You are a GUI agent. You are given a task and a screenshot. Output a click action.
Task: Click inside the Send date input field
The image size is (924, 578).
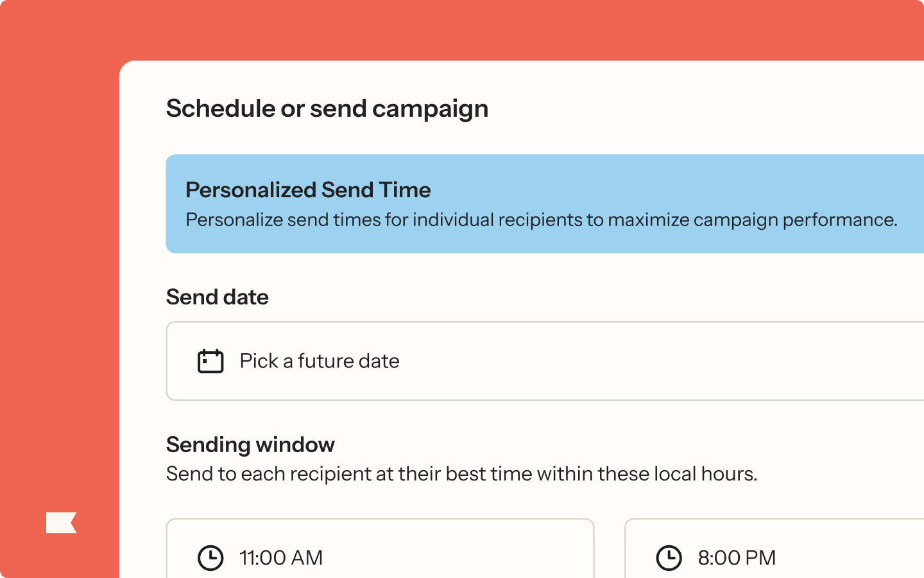[449, 361]
